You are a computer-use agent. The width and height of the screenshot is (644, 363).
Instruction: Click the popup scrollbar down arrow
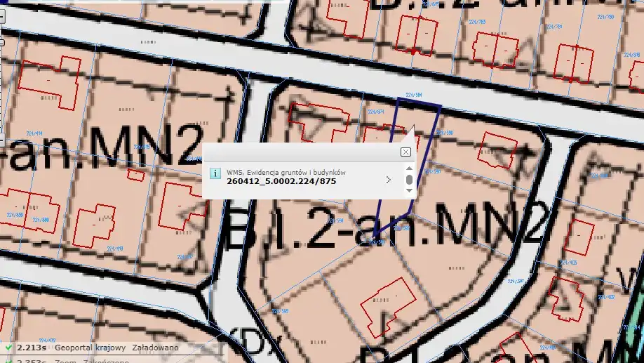click(x=409, y=190)
